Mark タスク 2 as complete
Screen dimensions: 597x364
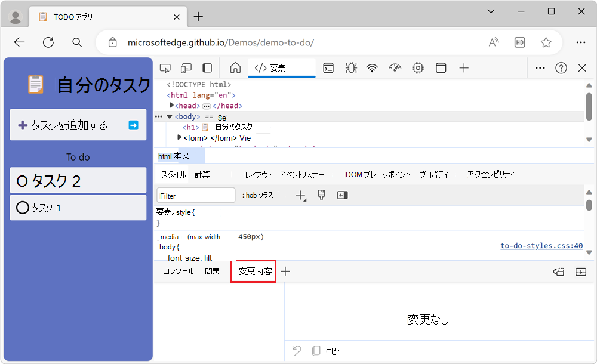pos(21,180)
